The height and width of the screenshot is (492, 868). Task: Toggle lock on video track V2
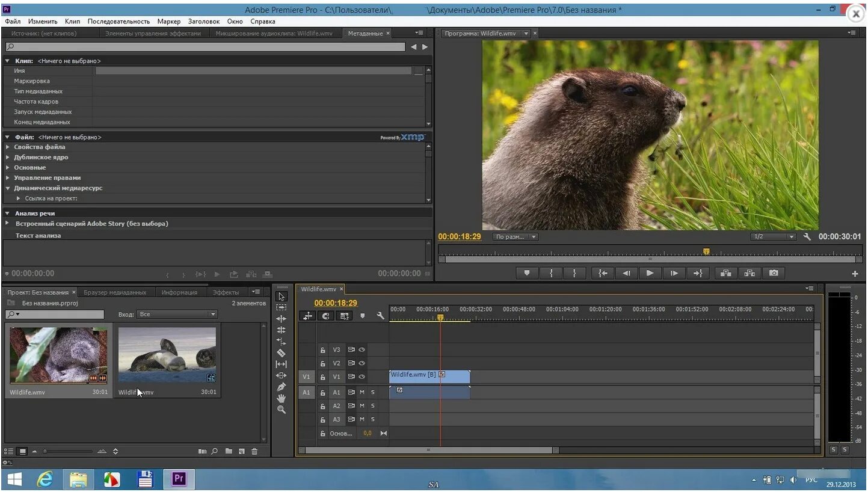(x=322, y=363)
